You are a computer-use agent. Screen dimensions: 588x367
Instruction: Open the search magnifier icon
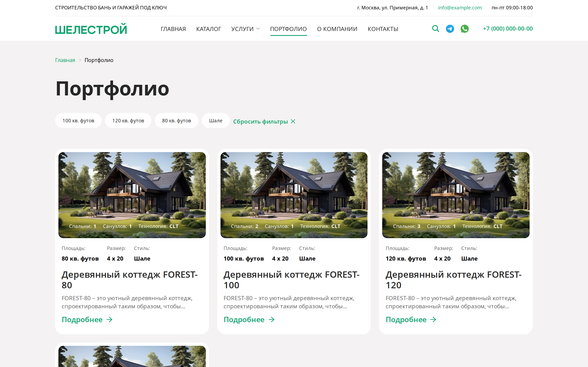coord(435,29)
